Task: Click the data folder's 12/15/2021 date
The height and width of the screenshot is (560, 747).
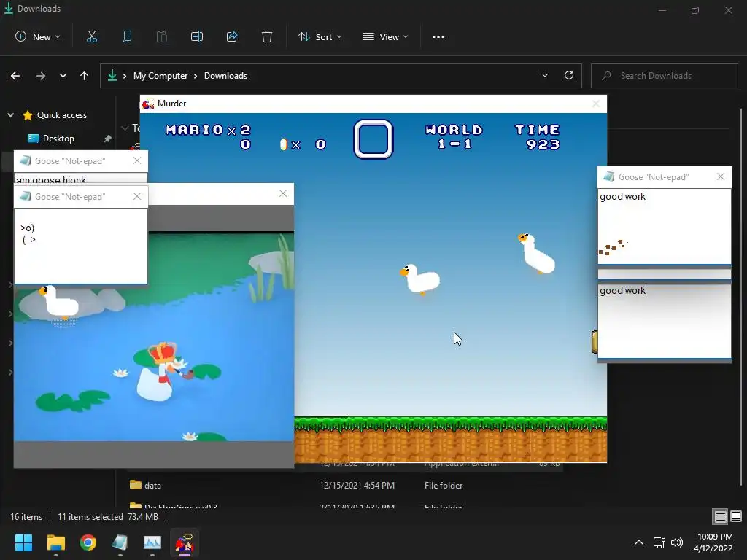Action: pos(357,485)
